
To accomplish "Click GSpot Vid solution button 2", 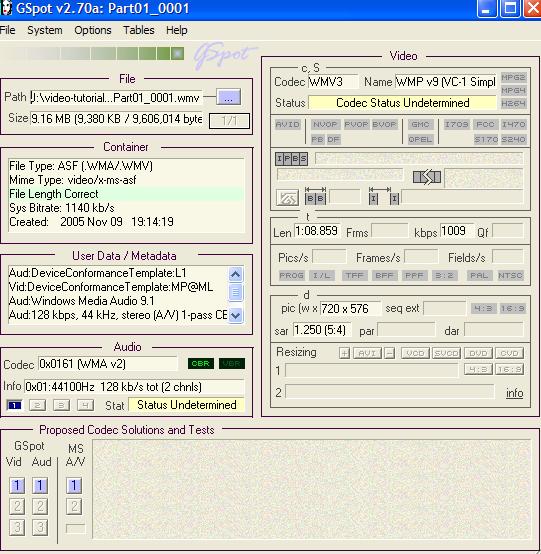I will tap(17, 506).
